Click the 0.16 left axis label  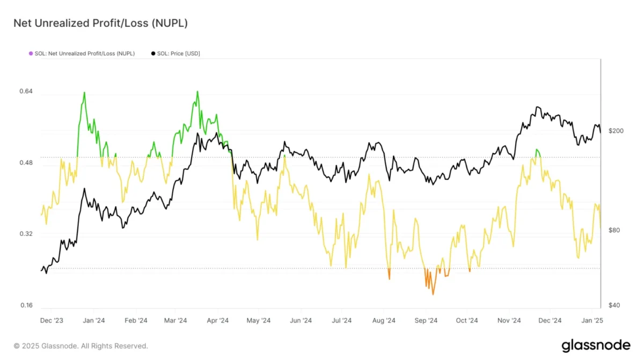(26, 306)
